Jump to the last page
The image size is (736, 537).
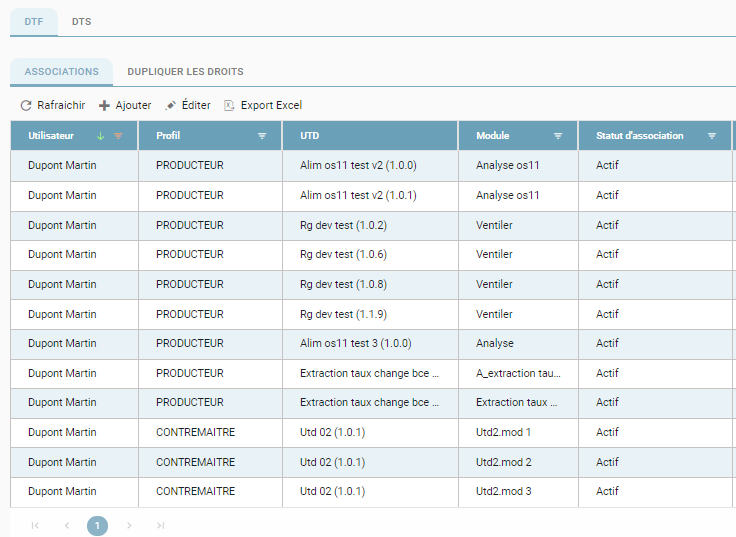[x=161, y=525]
